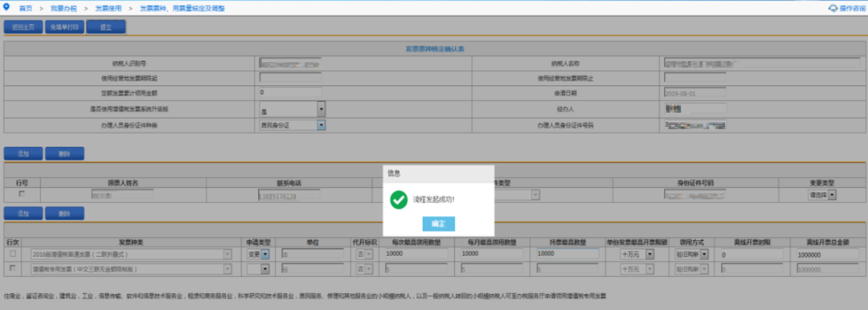Open 代开标识 dropdown in 普通发票 row
This screenshot has width=868, height=310.
point(364,254)
